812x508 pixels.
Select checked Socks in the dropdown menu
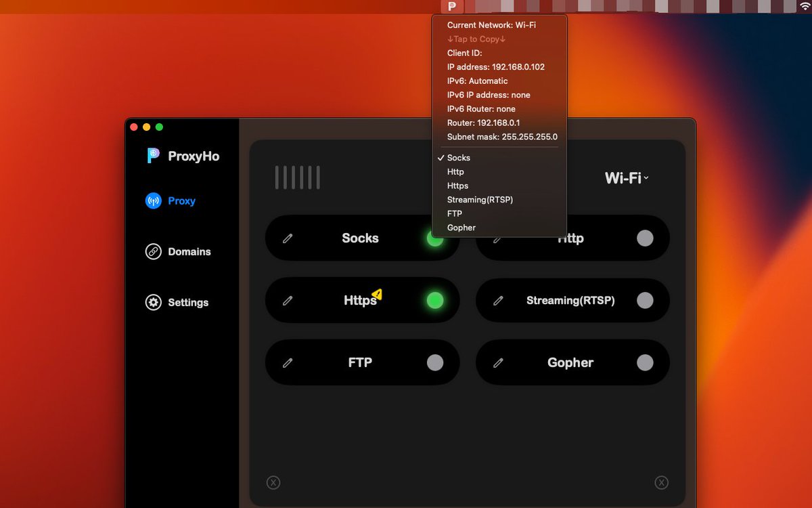coord(499,158)
